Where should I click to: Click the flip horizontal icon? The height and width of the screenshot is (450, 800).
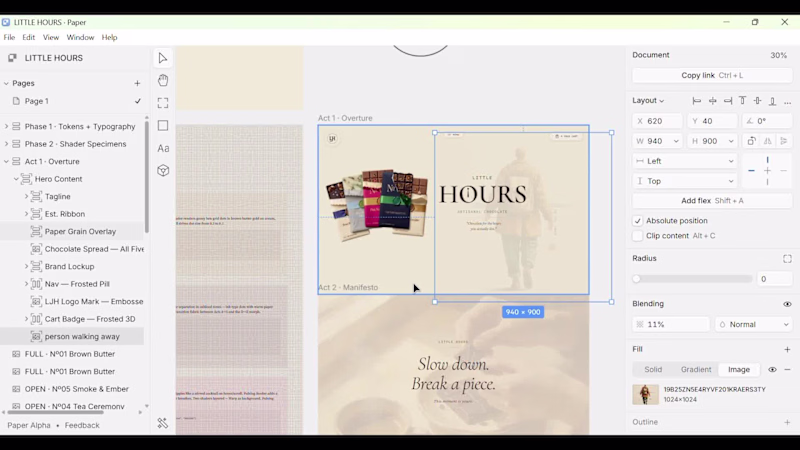(768, 141)
